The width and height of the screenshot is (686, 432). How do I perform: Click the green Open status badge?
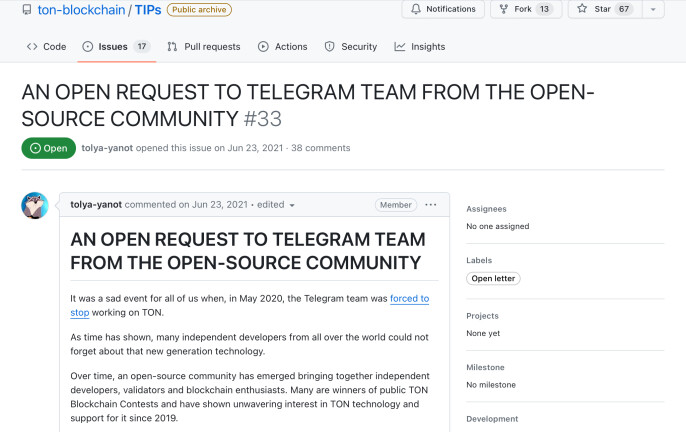coord(49,148)
